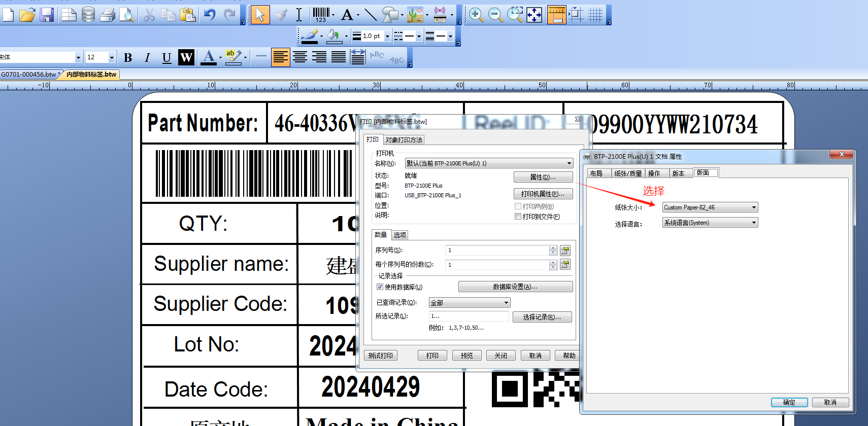
Task: Click the Save disk icon
Action: [x=47, y=15]
